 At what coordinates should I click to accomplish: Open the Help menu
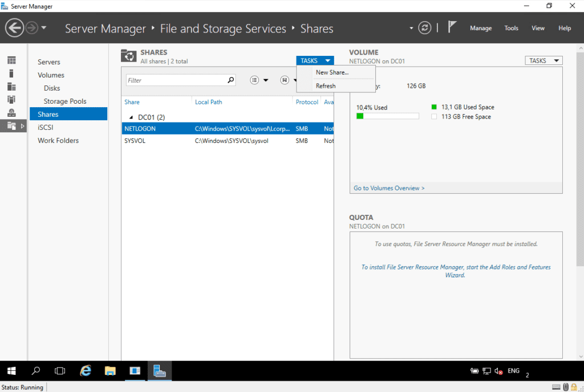click(564, 28)
